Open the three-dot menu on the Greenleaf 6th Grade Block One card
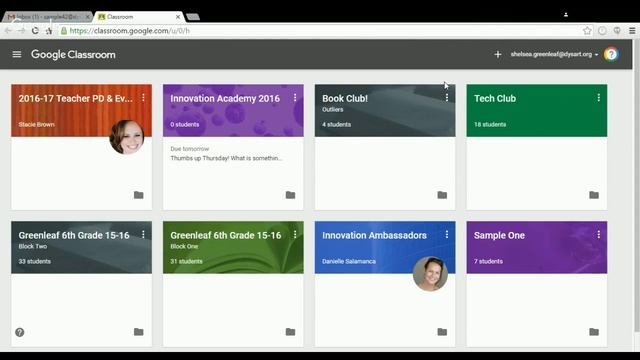Image resolution: width=640 pixels, height=360 pixels. click(x=295, y=235)
